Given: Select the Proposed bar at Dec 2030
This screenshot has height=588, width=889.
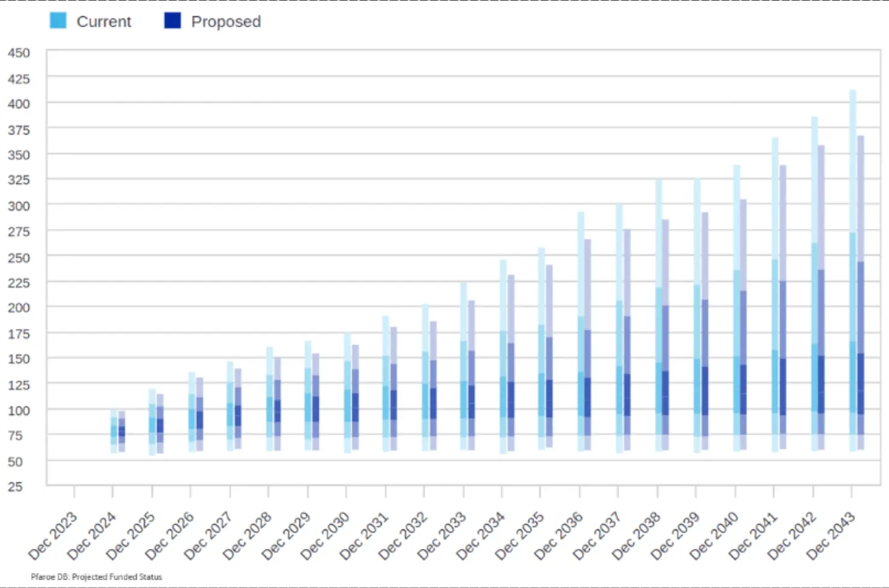Looking at the screenshot, I should point(355,398).
